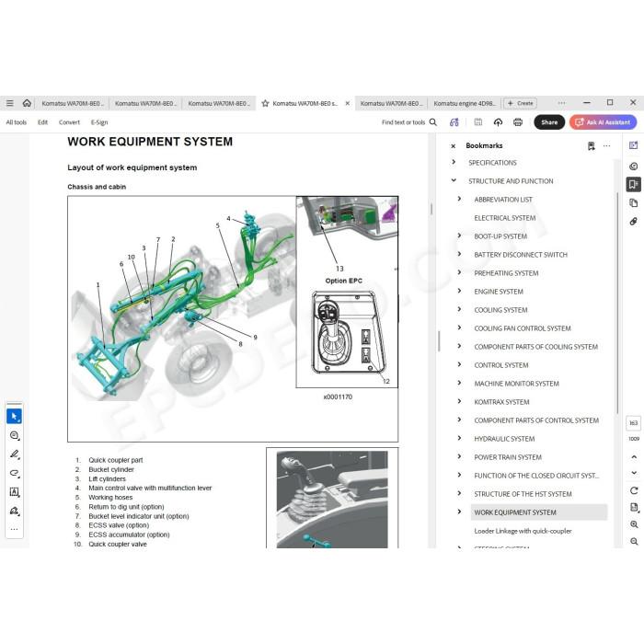Pick the text box select tool
This screenshot has width=644, height=644.
pyautogui.click(x=15, y=492)
